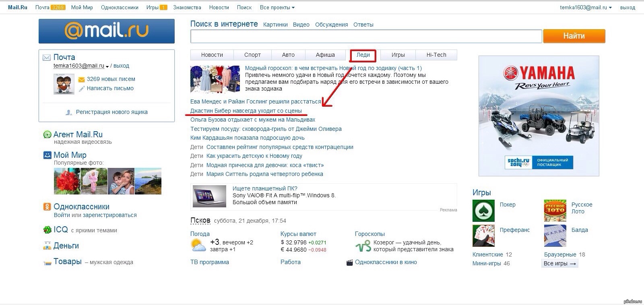Open the Покер spade game icon

tap(483, 211)
